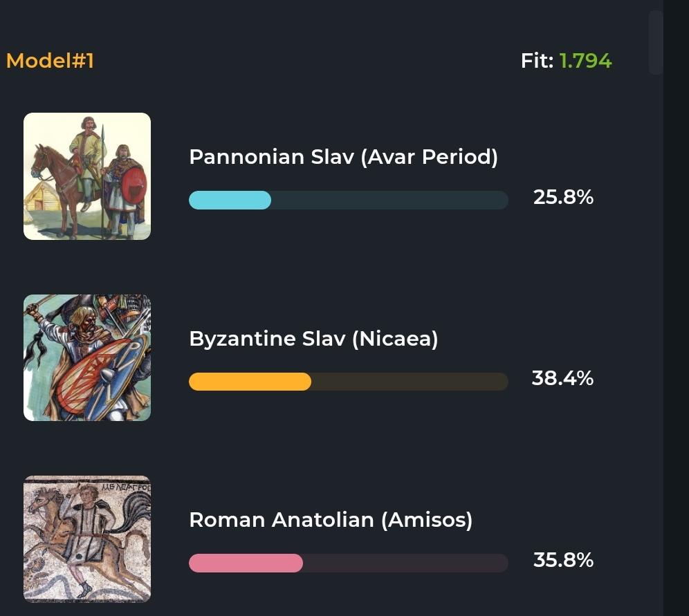Select the 38.4% percentage figure
The image size is (689, 616).
click(x=562, y=379)
